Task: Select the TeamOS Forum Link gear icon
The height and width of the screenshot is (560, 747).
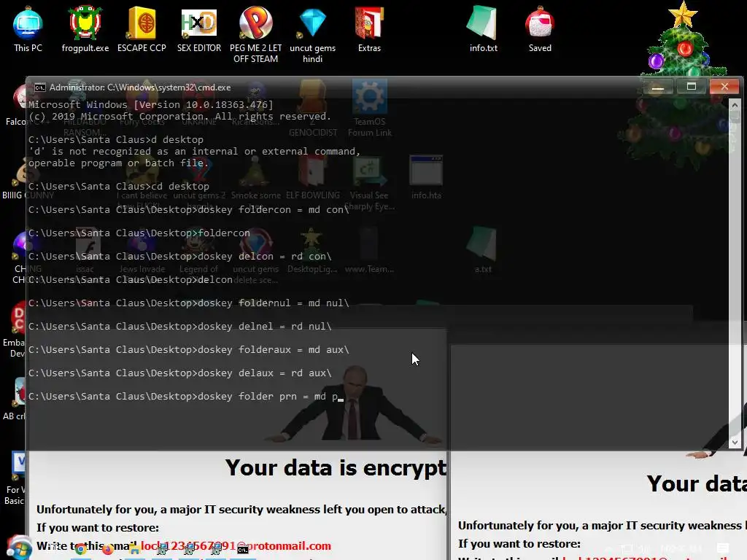Action: 369,108
